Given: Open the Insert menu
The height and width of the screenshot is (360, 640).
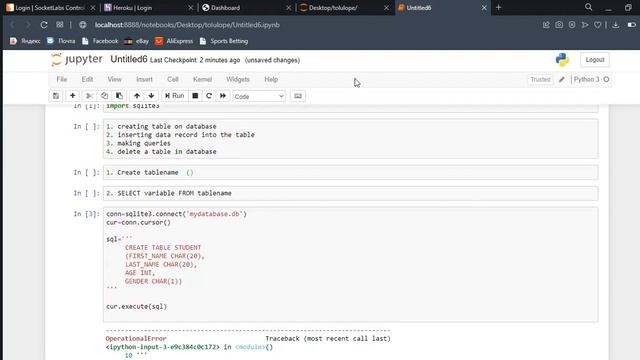Looking at the screenshot, I should [144, 79].
